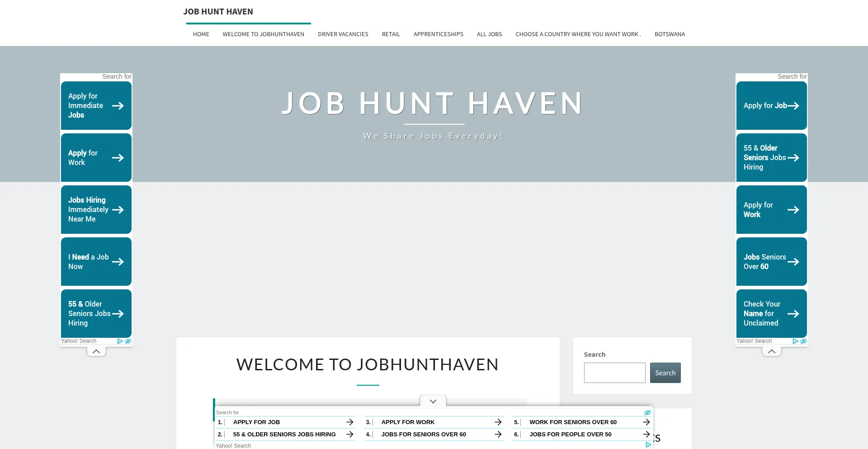Click the AdChoices icon in right sidebar ad
The width and height of the screenshot is (868, 449).
tap(795, 341)
